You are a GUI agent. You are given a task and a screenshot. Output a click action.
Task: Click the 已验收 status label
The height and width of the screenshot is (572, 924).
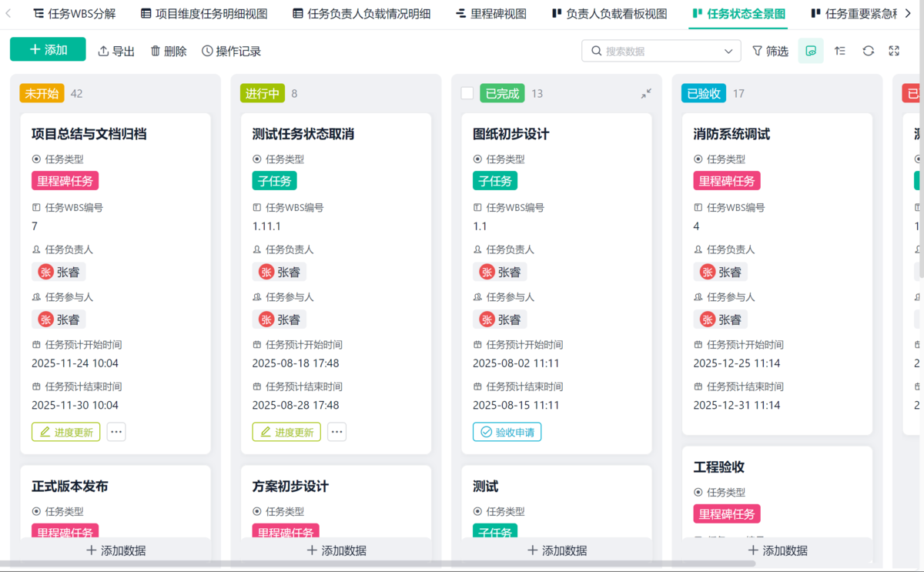704,93
